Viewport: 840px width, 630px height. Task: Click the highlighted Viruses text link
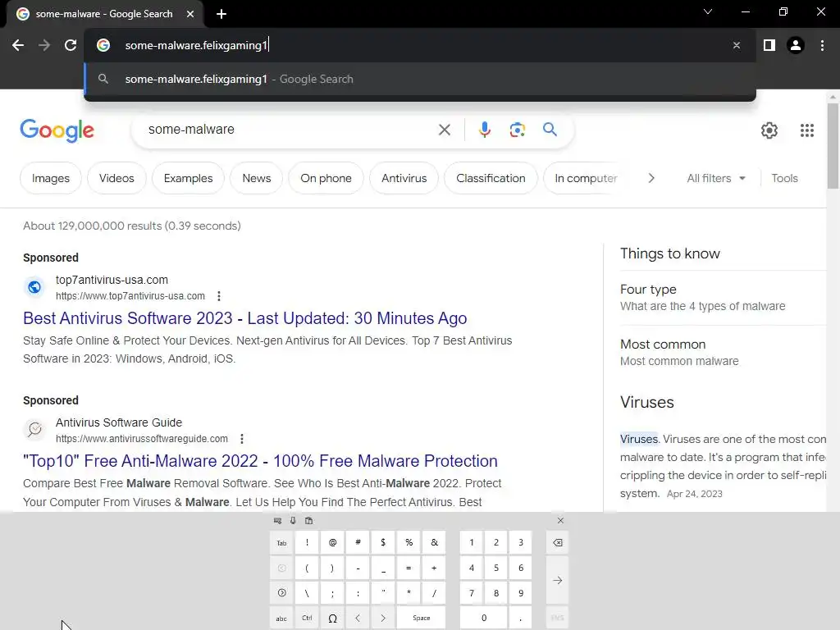638,440
